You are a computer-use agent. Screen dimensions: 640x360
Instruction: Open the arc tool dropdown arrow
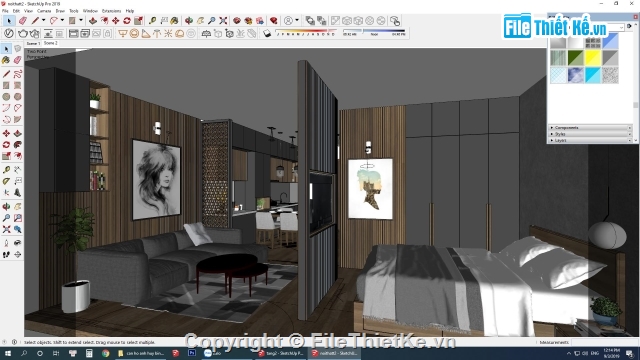(x=62, y=20)
